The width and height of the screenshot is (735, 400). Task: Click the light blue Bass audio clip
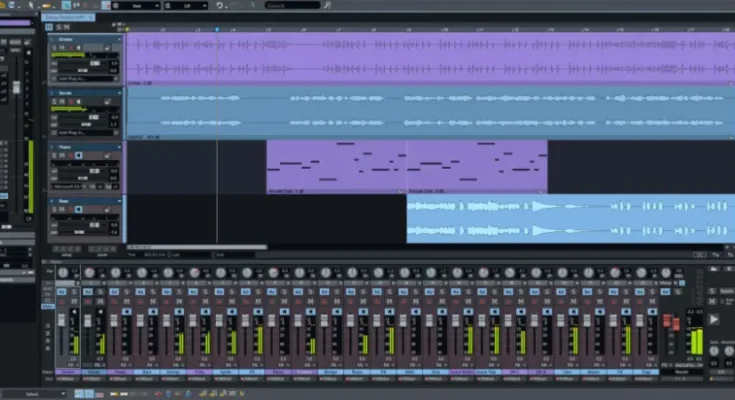570,218
